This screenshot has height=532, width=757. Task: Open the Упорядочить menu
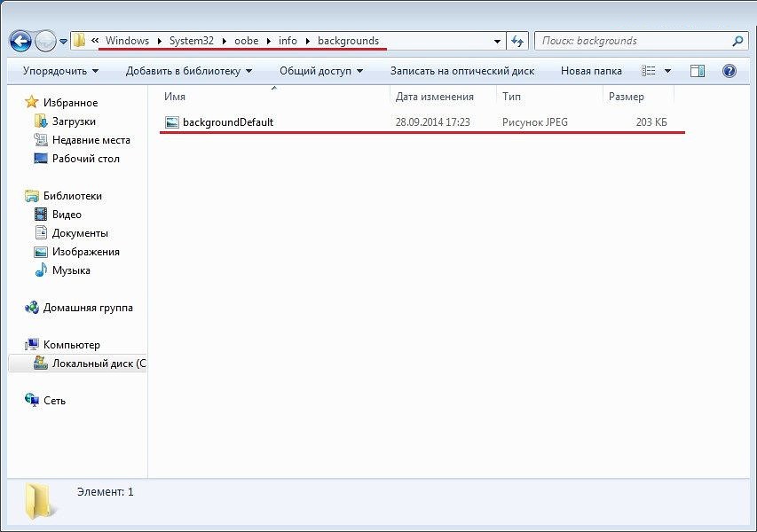[61, 71]
